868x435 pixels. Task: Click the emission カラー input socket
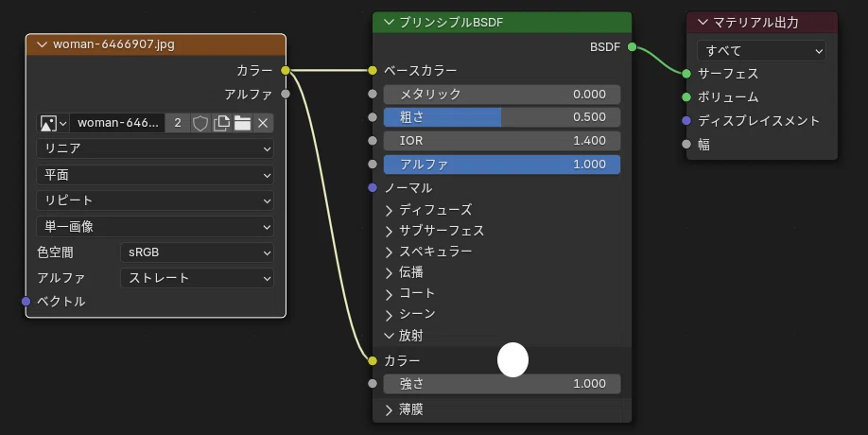[x=373, y=360]
